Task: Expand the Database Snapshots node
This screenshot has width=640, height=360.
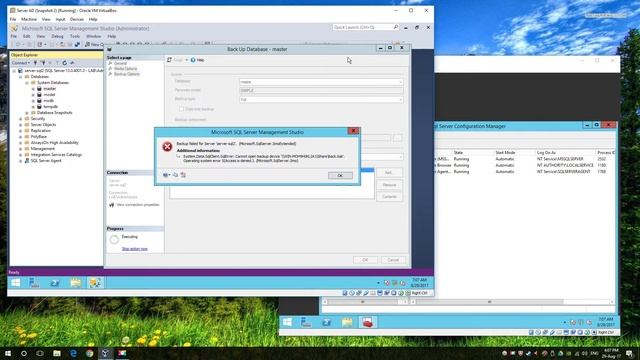Action: (x=27, y=113)
